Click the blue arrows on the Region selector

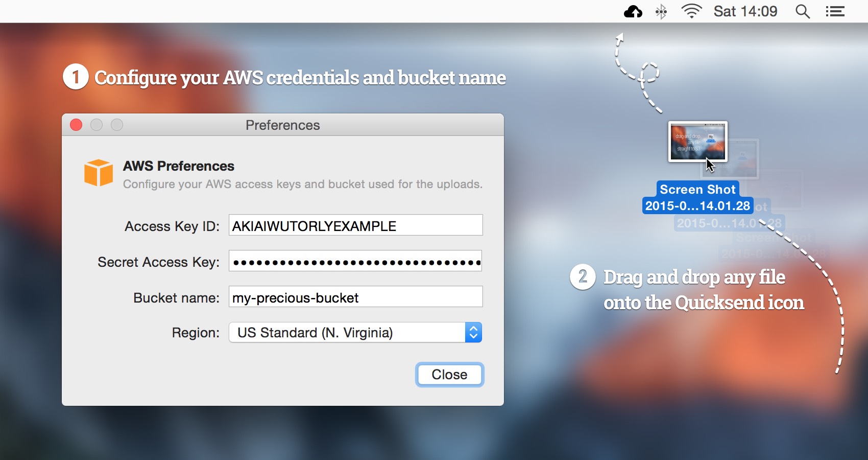click(x=473, y=333)
